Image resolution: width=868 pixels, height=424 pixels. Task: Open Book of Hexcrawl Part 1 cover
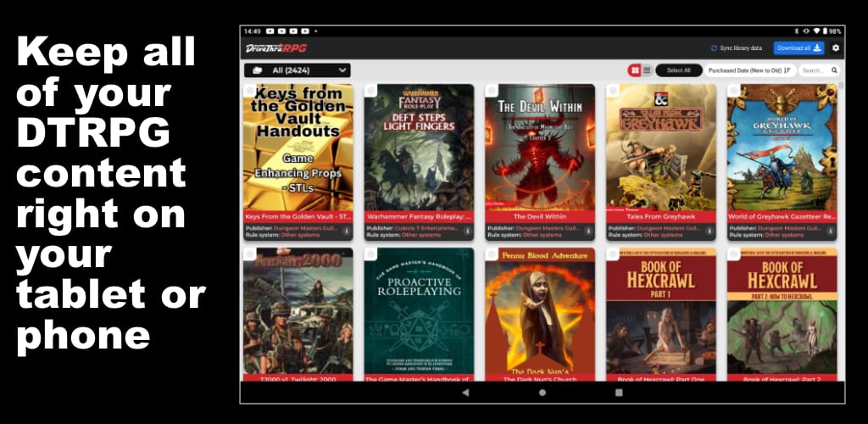(661, 311)
